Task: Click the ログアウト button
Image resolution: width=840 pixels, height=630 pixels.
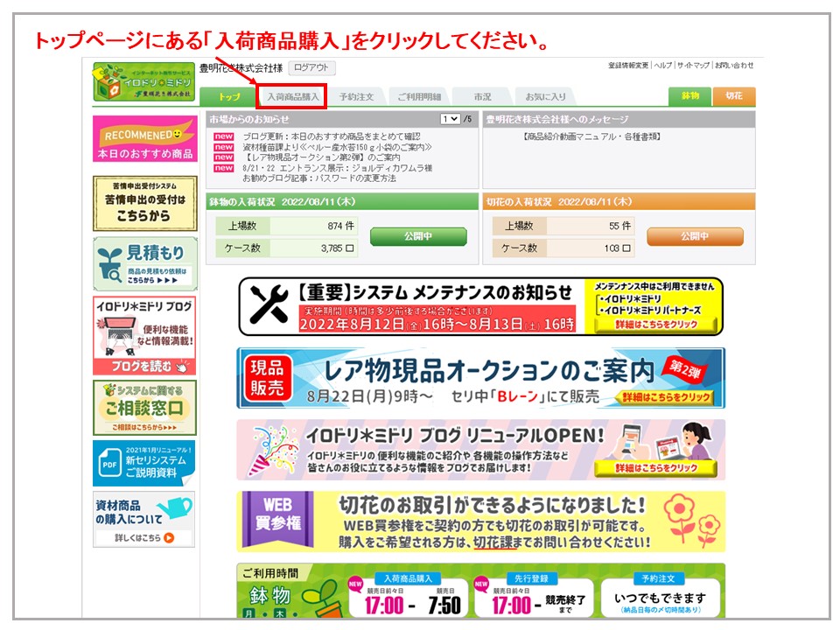Action: click(311, 68)
